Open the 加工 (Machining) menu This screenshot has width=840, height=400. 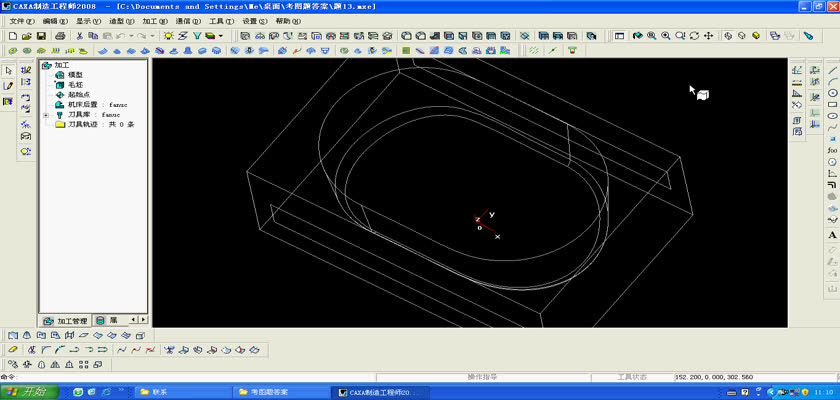[155, 21]
